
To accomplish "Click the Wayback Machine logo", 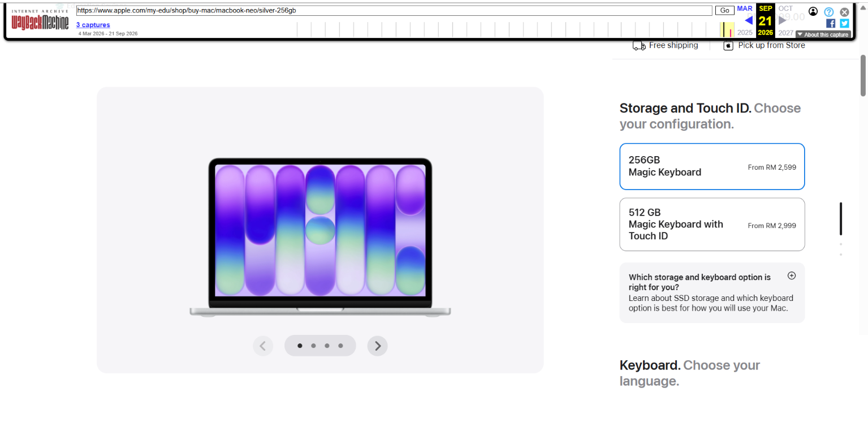I will [x=40, y=20].
